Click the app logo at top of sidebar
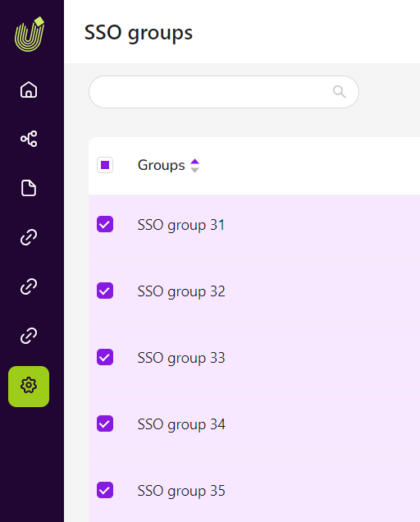Screen dimensions: 420x522 [30, 34]
